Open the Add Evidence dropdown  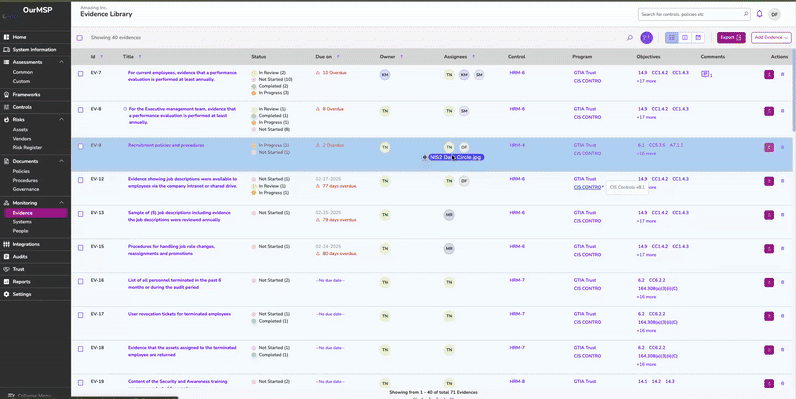[x=771, y=38]
